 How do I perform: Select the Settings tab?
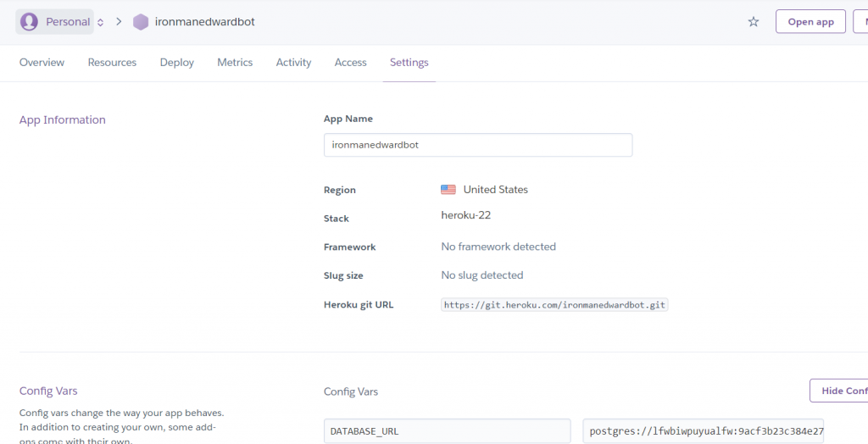click(409, 63)
